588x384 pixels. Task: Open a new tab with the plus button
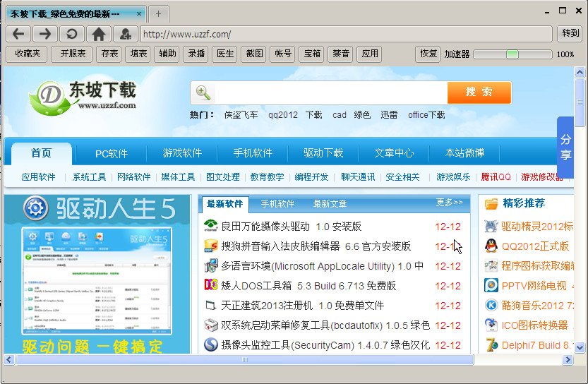[158, 14]
